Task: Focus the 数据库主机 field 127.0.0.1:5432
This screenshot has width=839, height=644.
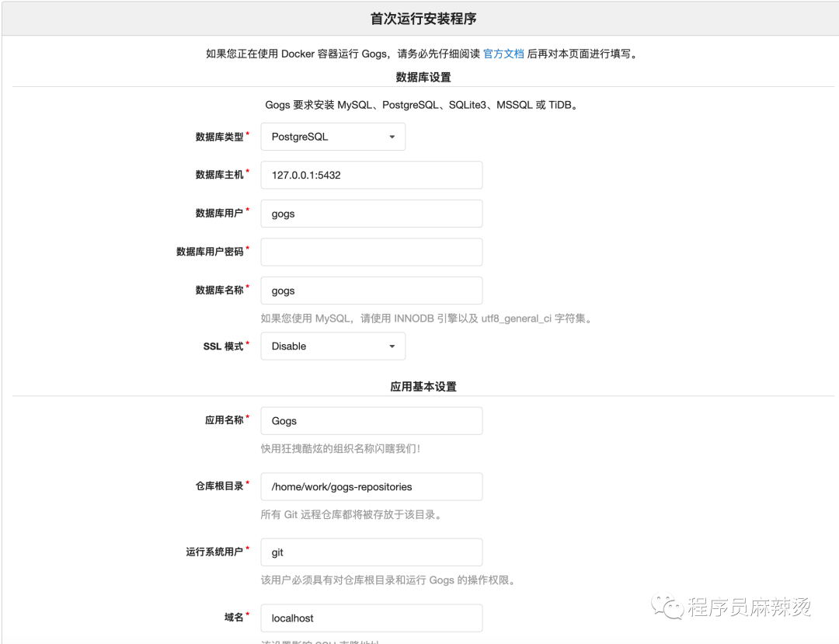Action: pyautogui.click(x=371, y=175)
